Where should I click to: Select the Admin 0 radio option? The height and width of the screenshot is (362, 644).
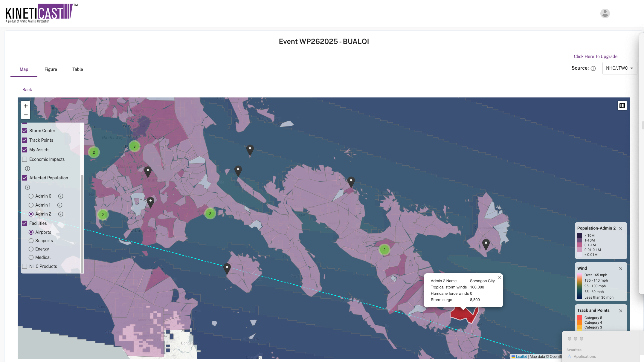(x=31, y=196)
